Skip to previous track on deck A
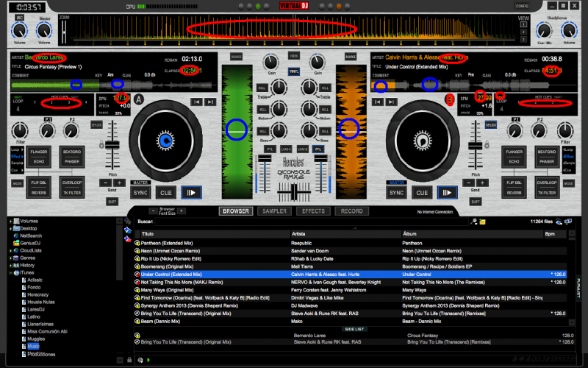Screen dimensions: 588x368 pyautogui.click(x=196, y=102)
